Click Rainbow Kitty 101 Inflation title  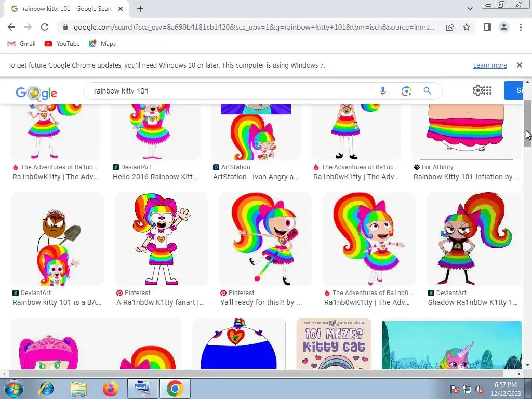pos(466,177)
